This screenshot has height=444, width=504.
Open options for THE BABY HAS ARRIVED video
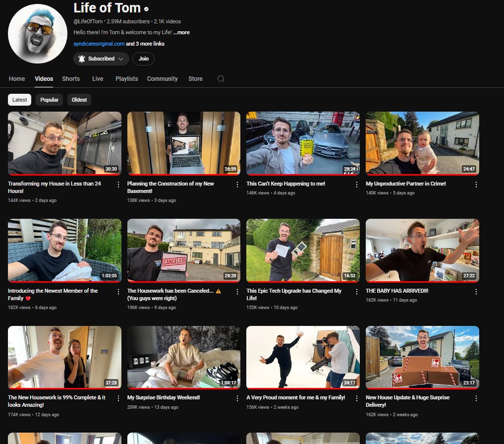point(476,292)
